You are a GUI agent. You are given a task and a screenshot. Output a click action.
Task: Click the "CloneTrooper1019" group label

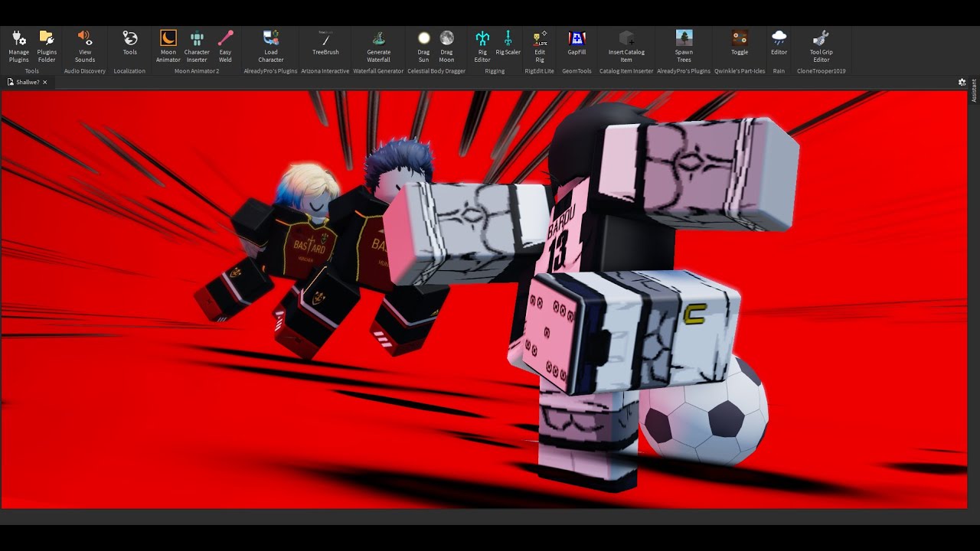pyautogui.click(x=821, y=71)
